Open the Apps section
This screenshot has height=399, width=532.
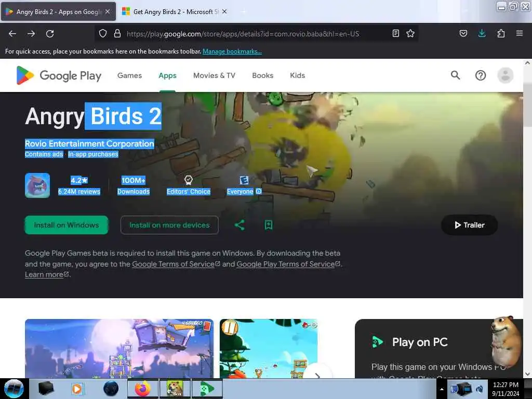[x=167, y=75]
